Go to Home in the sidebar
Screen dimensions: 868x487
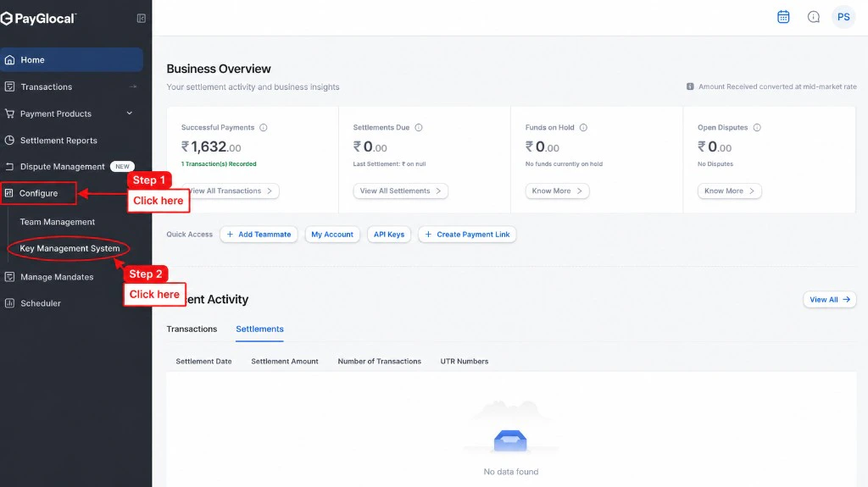coord(71,60)
